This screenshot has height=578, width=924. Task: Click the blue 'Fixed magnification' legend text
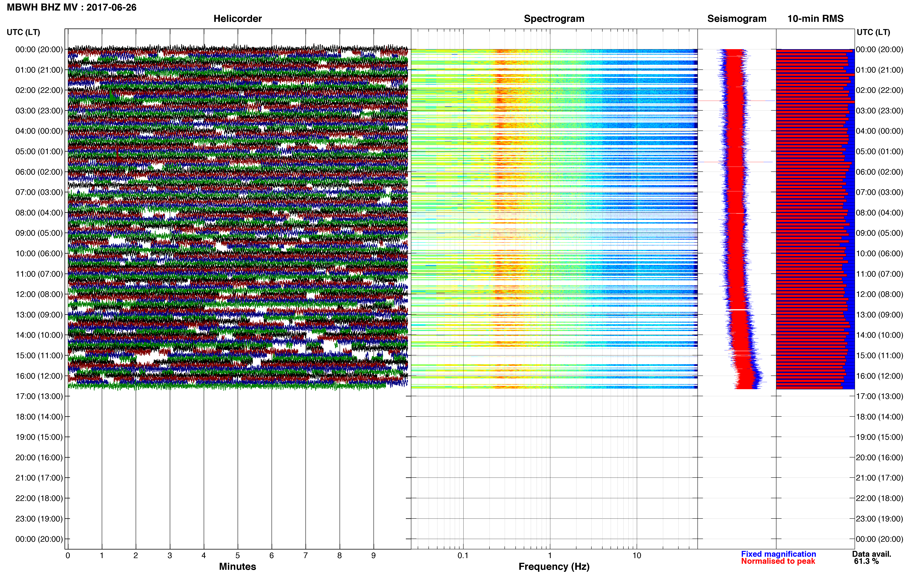point(778,554)
